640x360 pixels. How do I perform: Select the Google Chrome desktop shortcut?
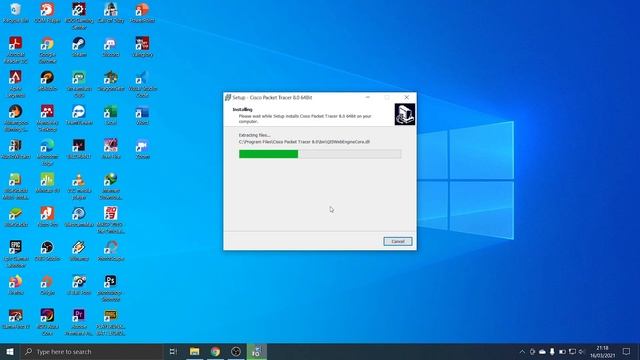coord(47,50)
